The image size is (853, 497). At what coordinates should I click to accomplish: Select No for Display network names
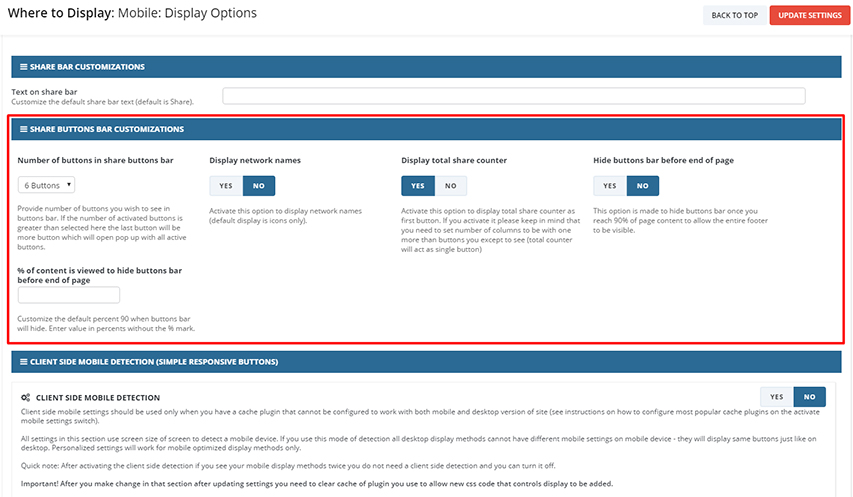259,186
